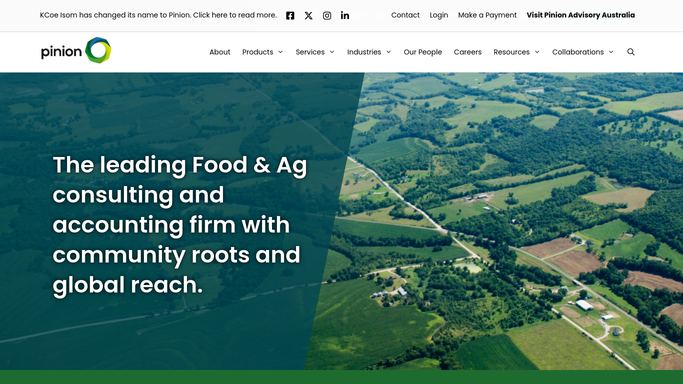Visit Pinion Advisory Australia link

[581, 15]
